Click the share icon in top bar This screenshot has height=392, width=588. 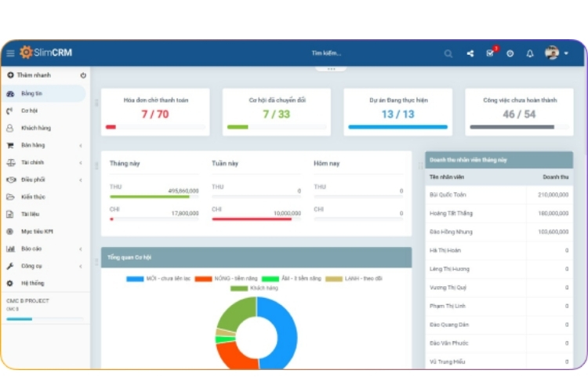pyautogui.click(x=470, y=53)
